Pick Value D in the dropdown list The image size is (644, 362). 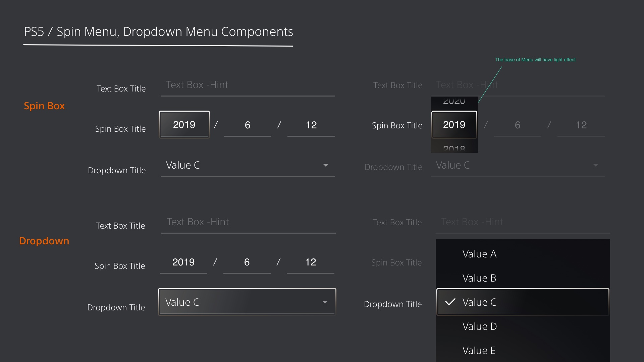click(479, 326)
